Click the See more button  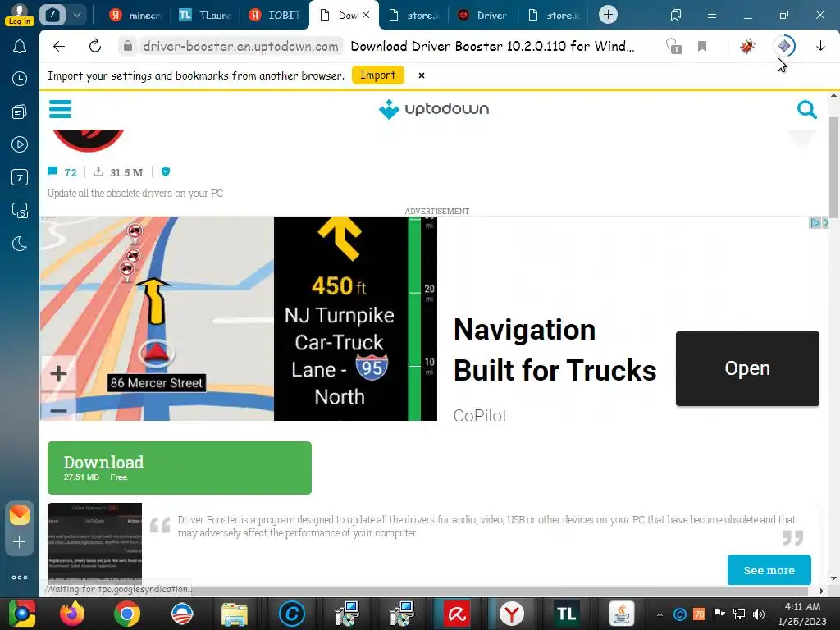[769, 571]
